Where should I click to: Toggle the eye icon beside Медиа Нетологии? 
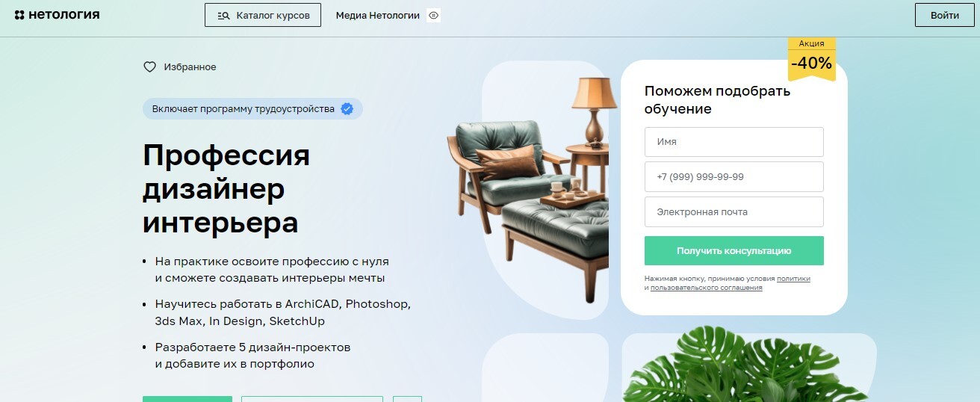[x=433, y=15]
